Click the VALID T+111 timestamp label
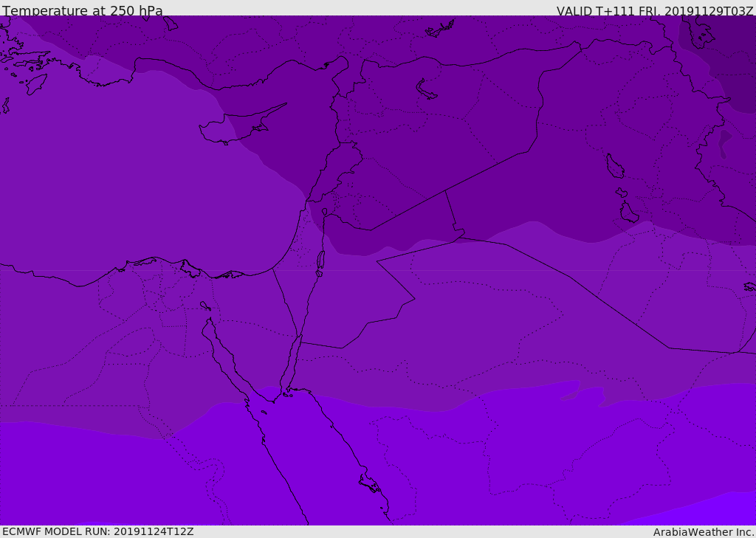The height and width of the screenshot is (538, 756). [654, 11]
